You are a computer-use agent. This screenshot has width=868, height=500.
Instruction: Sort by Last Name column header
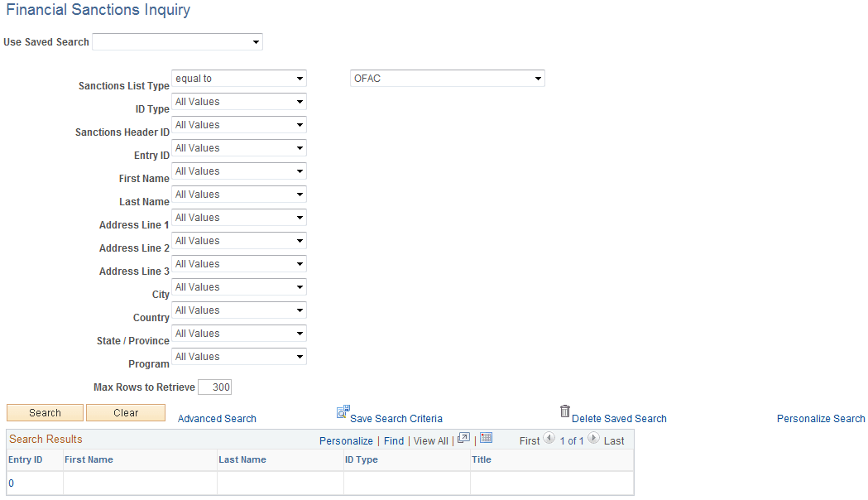pos(242,459)
